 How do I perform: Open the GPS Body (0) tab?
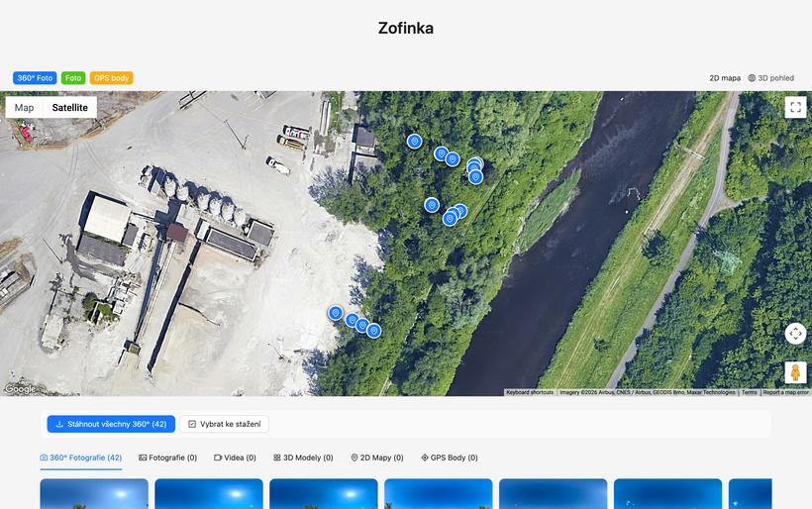450,458
